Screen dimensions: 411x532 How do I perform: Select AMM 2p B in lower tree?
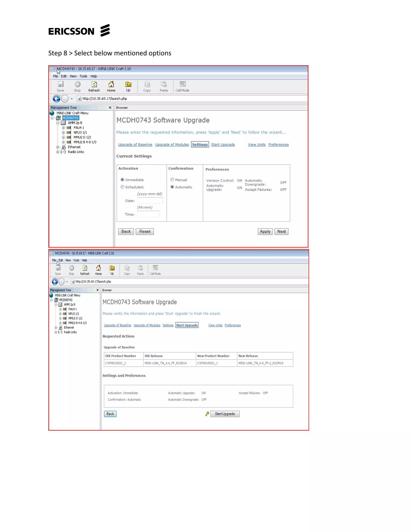70,305
